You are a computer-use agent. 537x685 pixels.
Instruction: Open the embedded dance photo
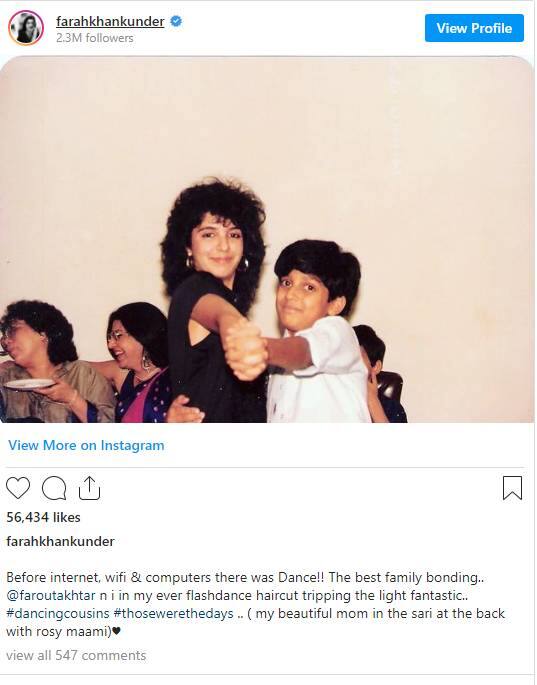tap(267, 239)
